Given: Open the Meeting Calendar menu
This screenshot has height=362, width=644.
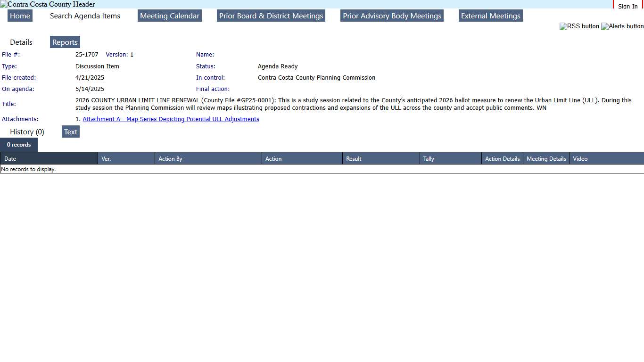Looking at the screenshot, I should point(170,16).
